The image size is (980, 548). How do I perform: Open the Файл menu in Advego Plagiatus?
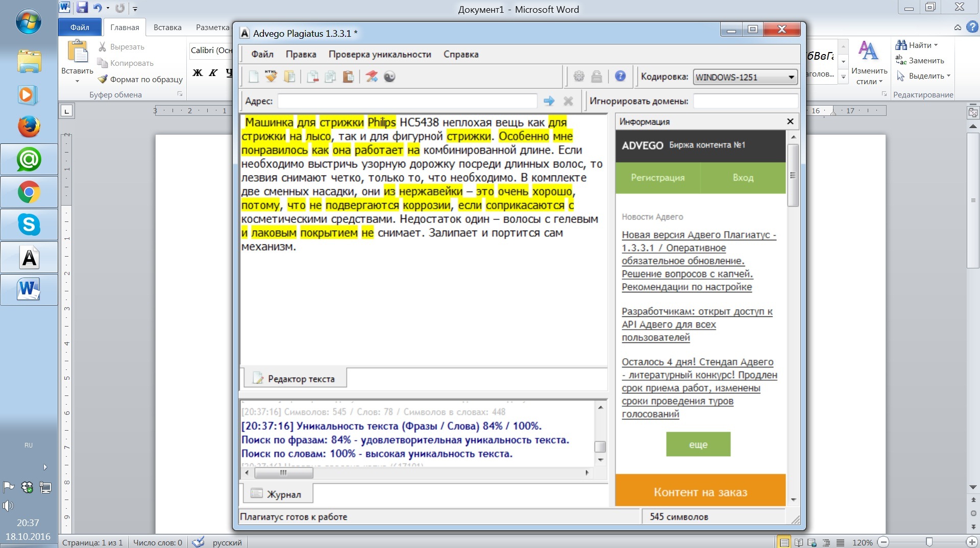click(262, 54)
